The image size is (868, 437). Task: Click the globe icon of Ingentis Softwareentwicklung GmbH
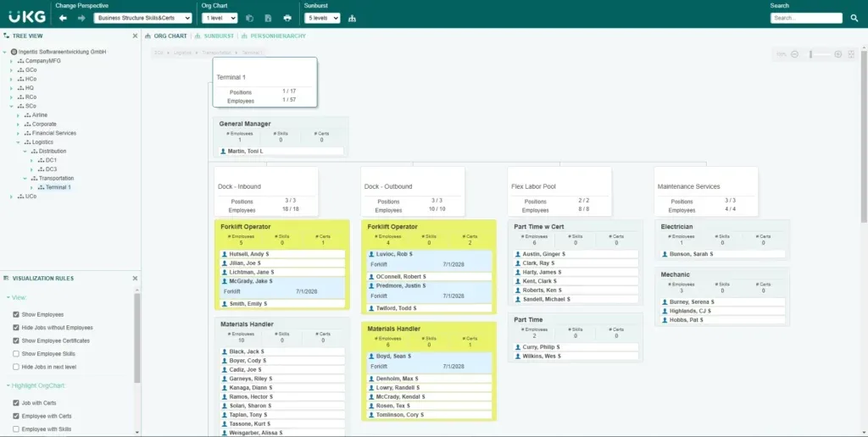[14, 52]
